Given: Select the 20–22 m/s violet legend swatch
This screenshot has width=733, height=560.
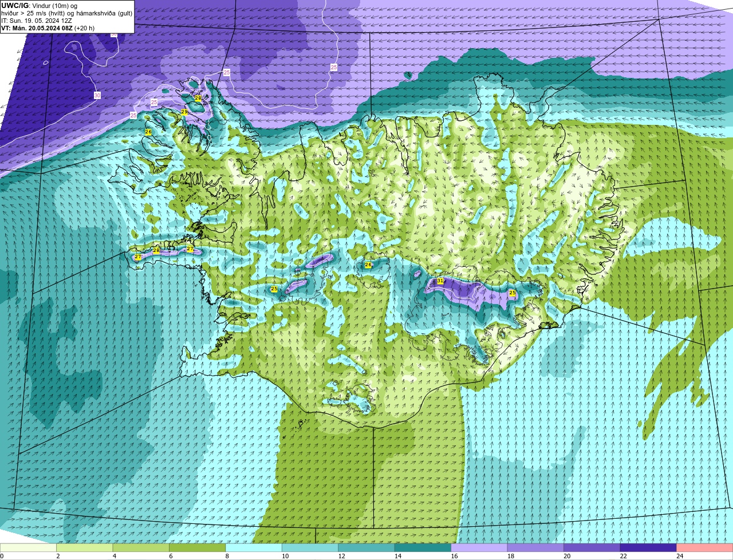Looking at the screenshot, I should coord(592,547).
